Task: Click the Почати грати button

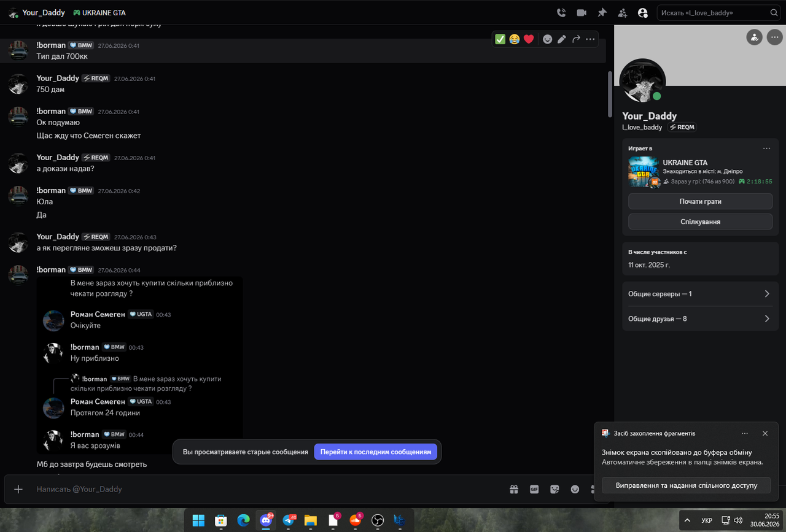Action: coord(700,201)
